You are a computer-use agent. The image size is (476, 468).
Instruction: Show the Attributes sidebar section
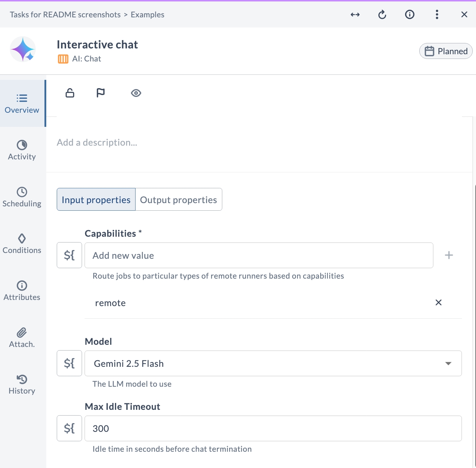[22, 291]
